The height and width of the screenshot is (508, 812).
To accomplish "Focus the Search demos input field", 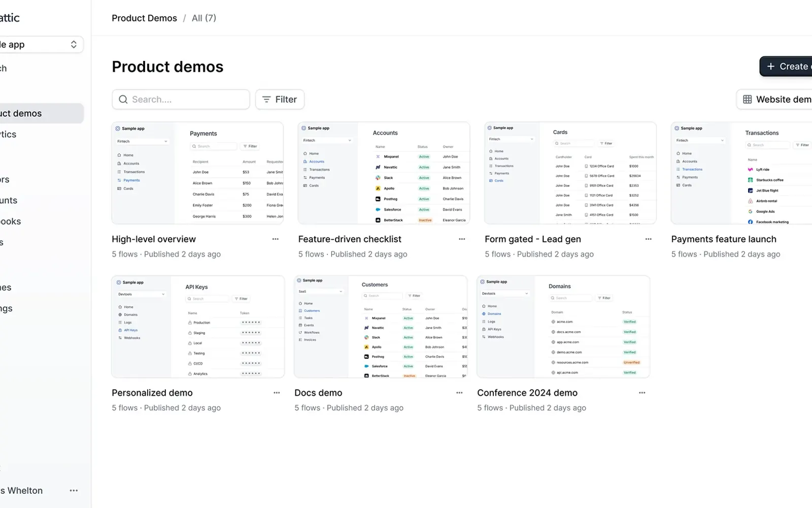I will tap(181, 100).
